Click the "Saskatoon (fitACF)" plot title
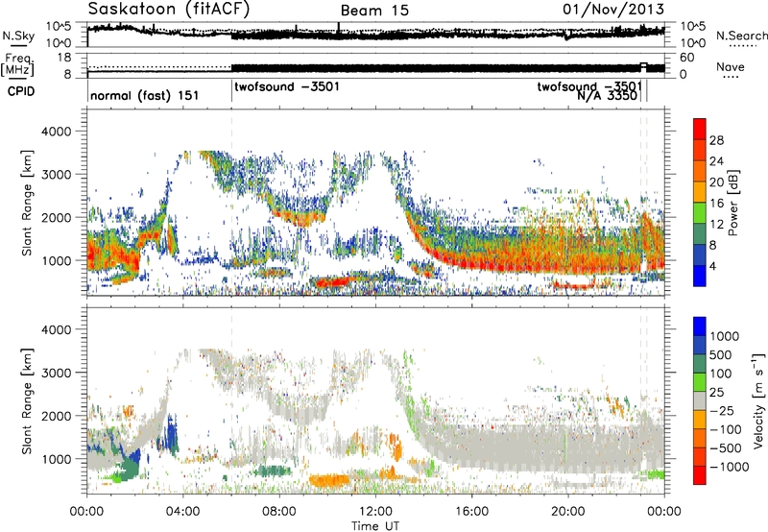 169,10
